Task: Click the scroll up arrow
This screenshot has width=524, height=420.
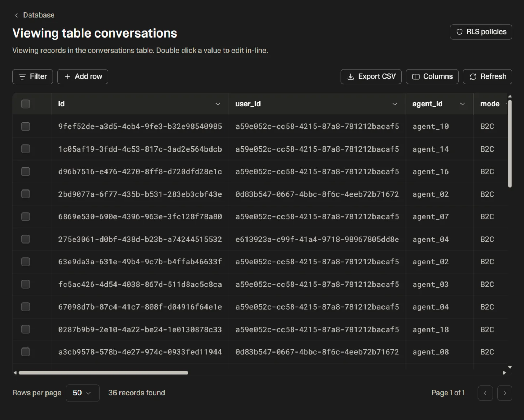Action: (510, 96)
